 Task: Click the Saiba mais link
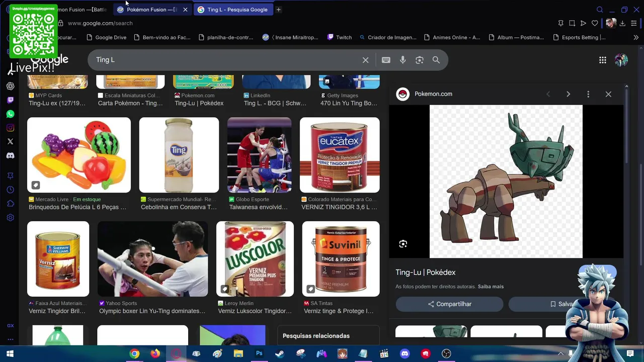click(491, 287)
